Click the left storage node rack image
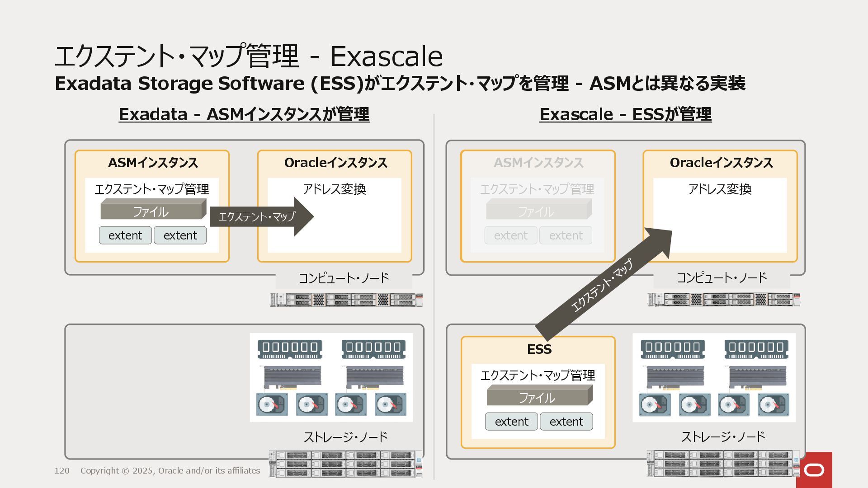The image size is (868, 488). [346, 464]
